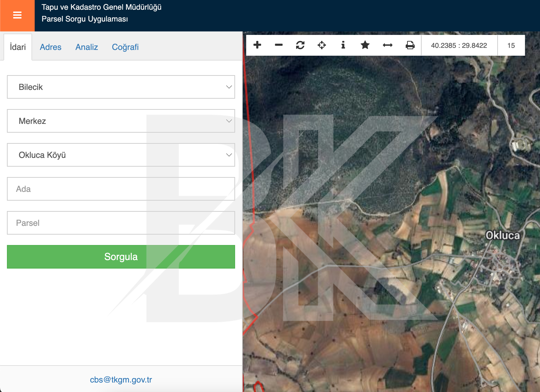This screenshot has height=392, width=540.
Task: Open the Coğrafi tab
Action: pos(125,47)
